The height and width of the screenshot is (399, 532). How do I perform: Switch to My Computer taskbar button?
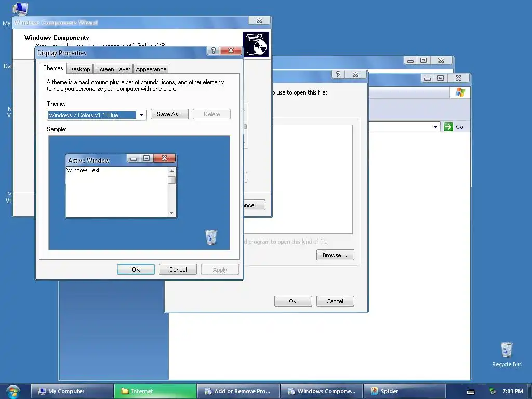click(x=72, y=391)
